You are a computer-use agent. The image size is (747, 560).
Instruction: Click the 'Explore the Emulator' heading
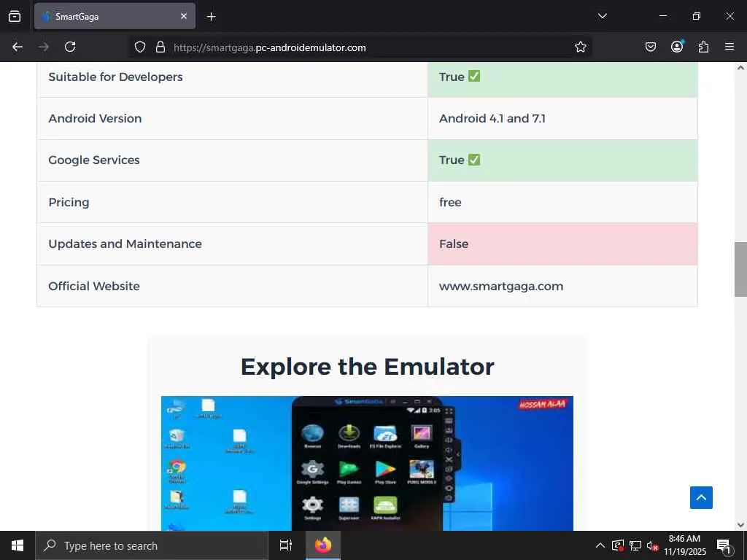coord(368,367)
